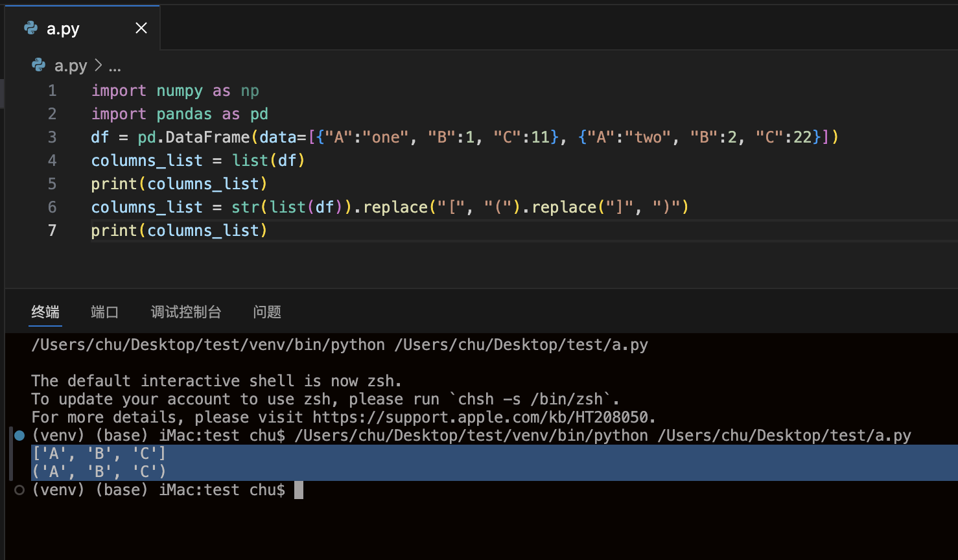
Task: Click line number 3 in the gutter
Action: [53, 137]
